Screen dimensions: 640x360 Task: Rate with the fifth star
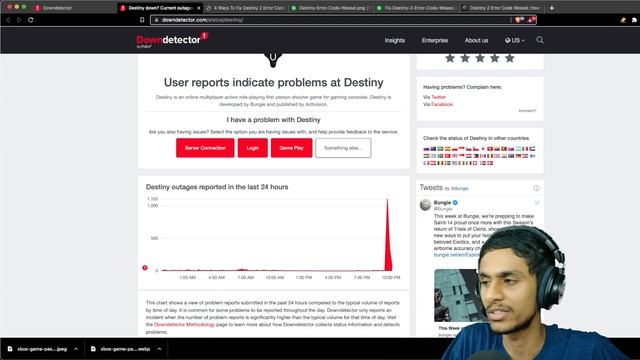point(509,58)
